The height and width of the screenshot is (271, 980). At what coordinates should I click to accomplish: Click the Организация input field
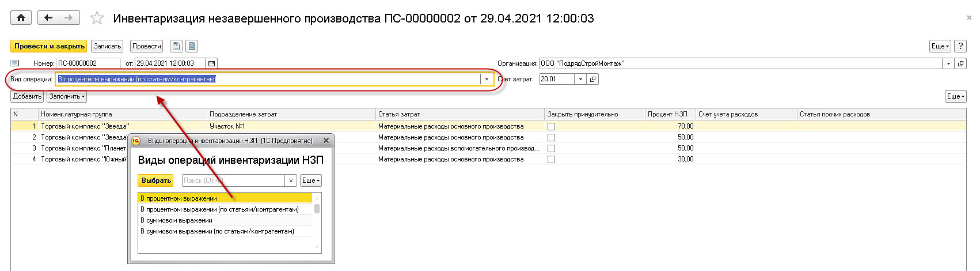tap(741, 63)
